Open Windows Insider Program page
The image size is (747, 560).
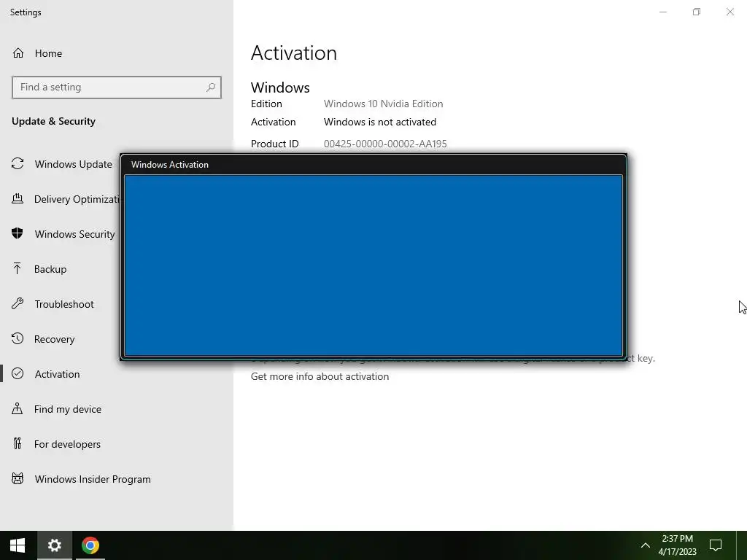coord(93,480)
